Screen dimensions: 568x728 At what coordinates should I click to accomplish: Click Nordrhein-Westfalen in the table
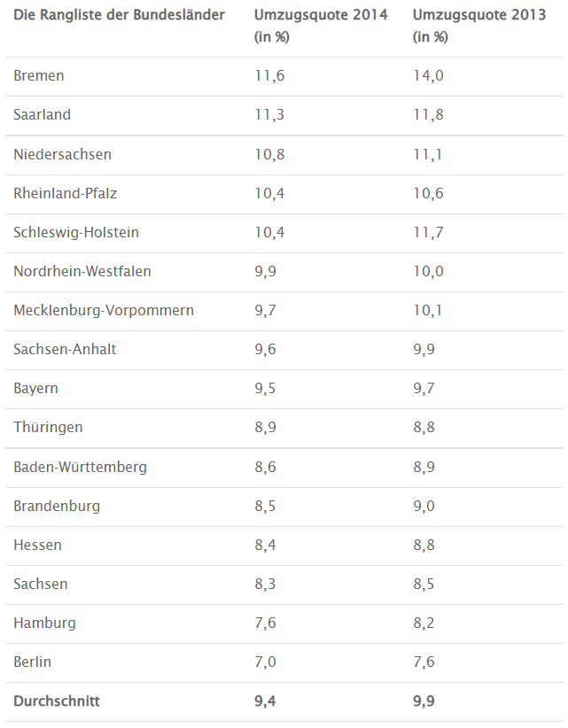coord(82,272)
